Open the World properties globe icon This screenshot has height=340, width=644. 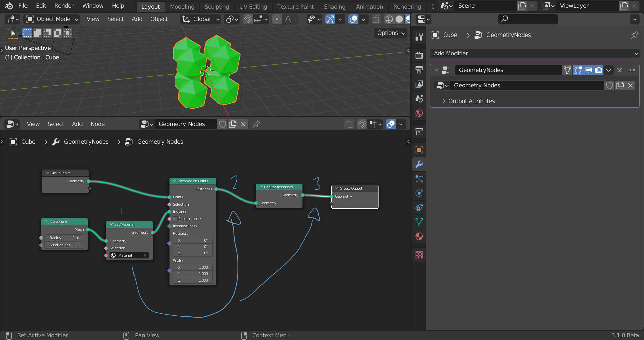(419, 113)
